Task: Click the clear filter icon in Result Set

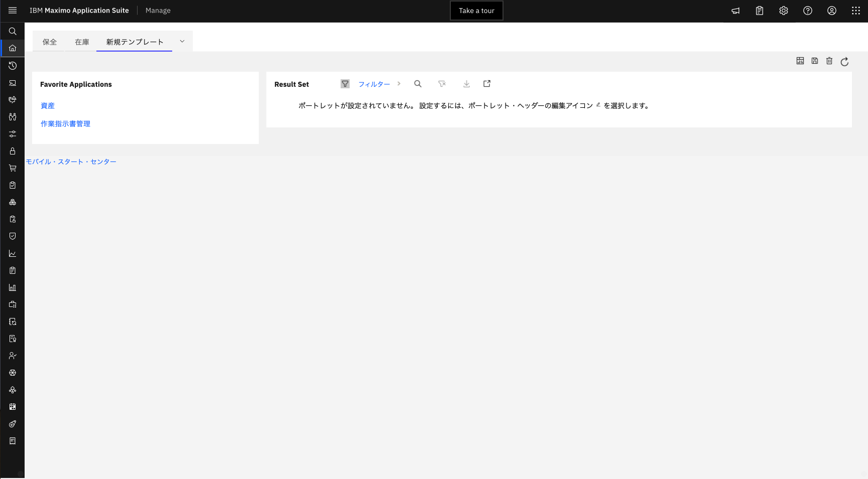Action: [x=442, y=84]
